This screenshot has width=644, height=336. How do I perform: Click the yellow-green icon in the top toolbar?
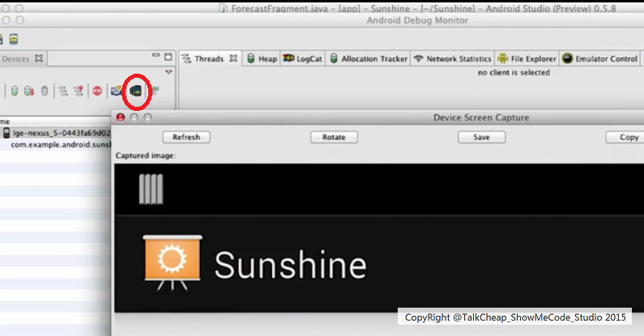click(14, 40)
